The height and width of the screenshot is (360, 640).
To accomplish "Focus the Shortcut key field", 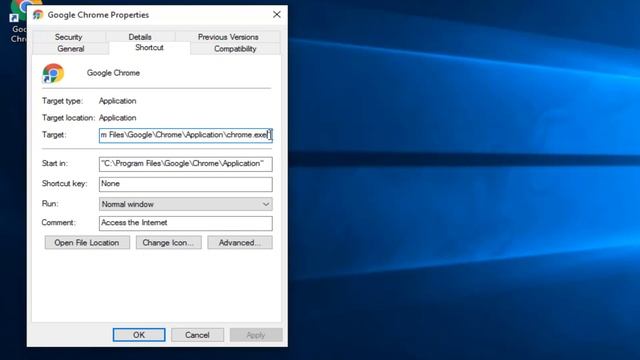I will [186, 184].
